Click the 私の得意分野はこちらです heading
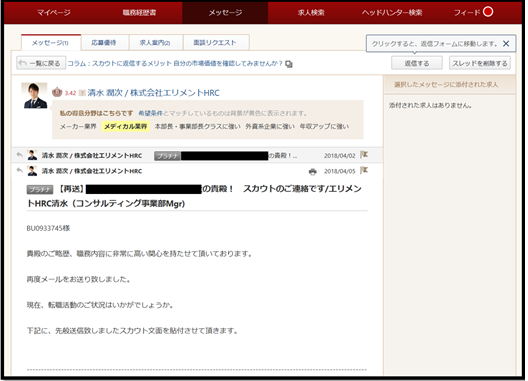This screenshot has width=528, height=381. (x=96, y=113)
